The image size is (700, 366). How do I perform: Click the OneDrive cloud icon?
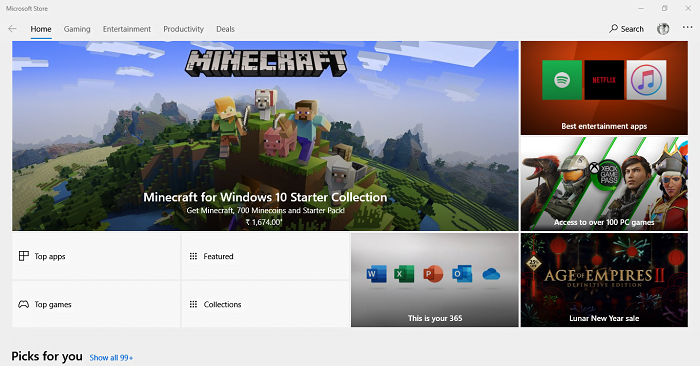point(491,274)
